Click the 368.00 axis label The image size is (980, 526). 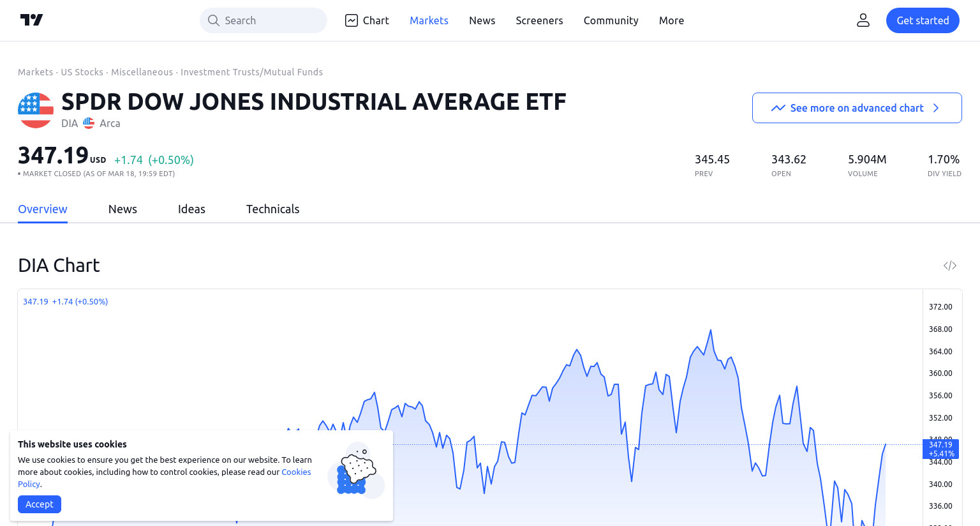point(940,329)
